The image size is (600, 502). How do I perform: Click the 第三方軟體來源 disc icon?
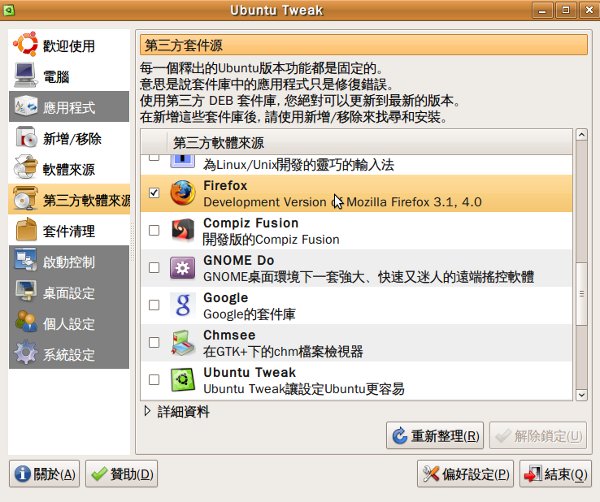(x=25, y=199)
